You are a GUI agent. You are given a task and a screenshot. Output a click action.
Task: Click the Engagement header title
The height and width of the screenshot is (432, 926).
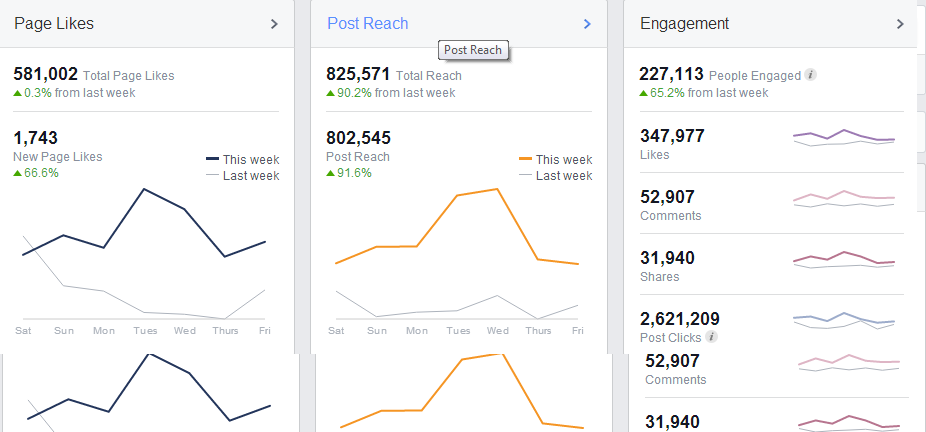pyautogui.click(x=684, y=24)
